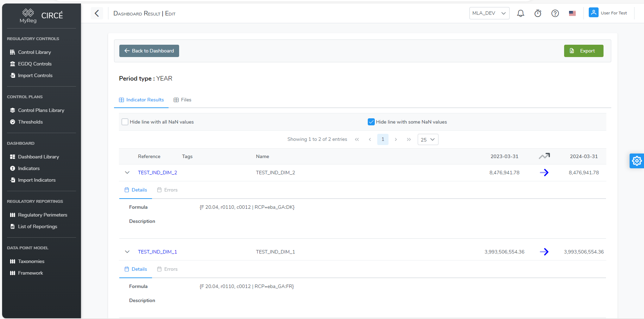Screen dimensions: 644x319
Task: Select page 1 in the pagination control
Action: [383, 139]
